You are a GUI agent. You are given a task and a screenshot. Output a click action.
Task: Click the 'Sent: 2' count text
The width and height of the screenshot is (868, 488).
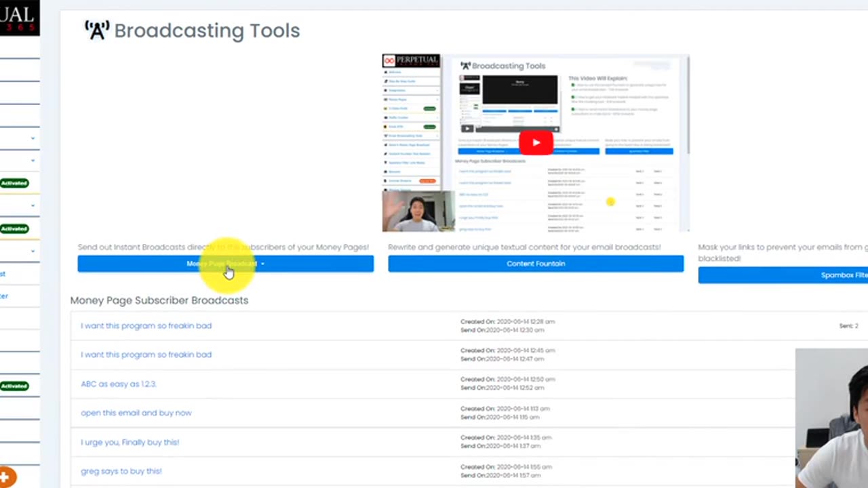click(848, 326)
